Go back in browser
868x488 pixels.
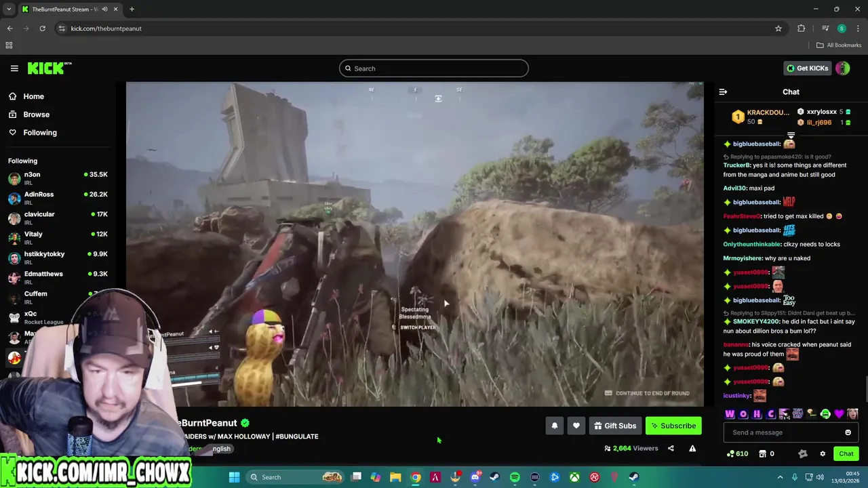tap(9, 28)
